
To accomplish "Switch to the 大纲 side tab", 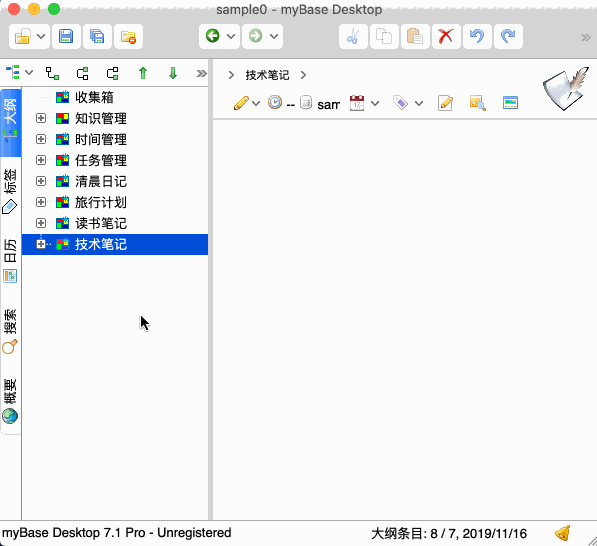I will point(11,123).
